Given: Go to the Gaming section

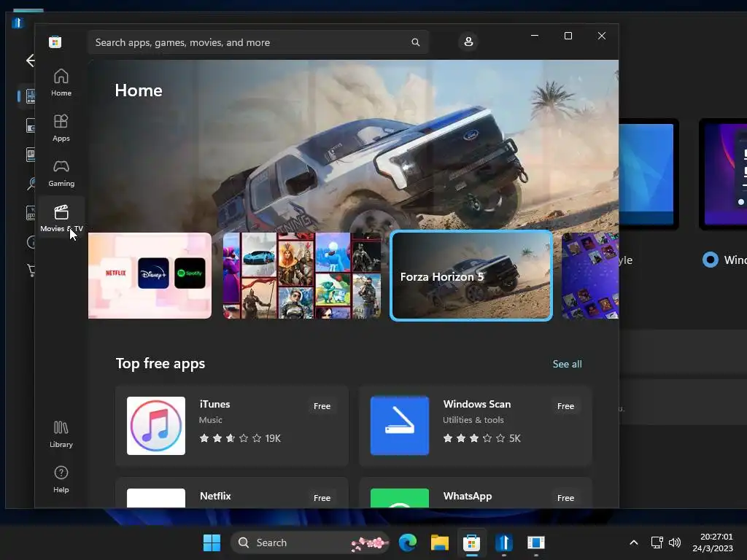Looking at the screenshot, I should [x=61, y=173].
